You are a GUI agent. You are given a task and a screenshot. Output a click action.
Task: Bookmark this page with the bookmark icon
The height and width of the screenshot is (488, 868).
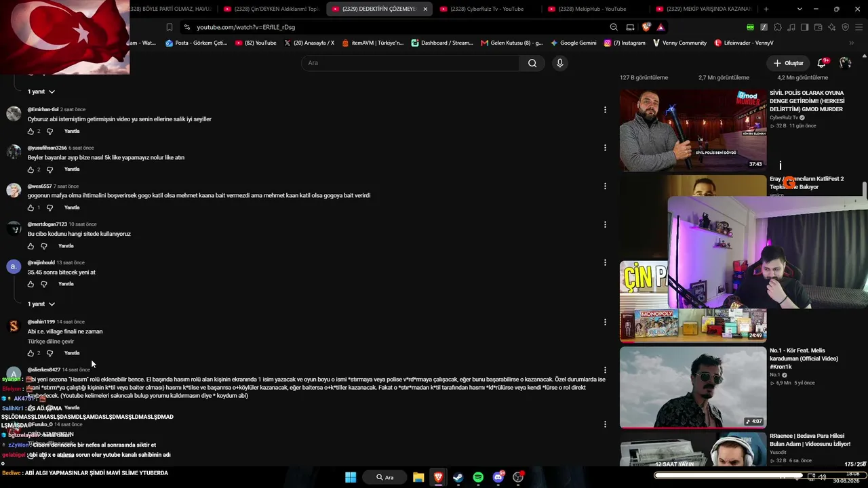(x=170, y=27)
